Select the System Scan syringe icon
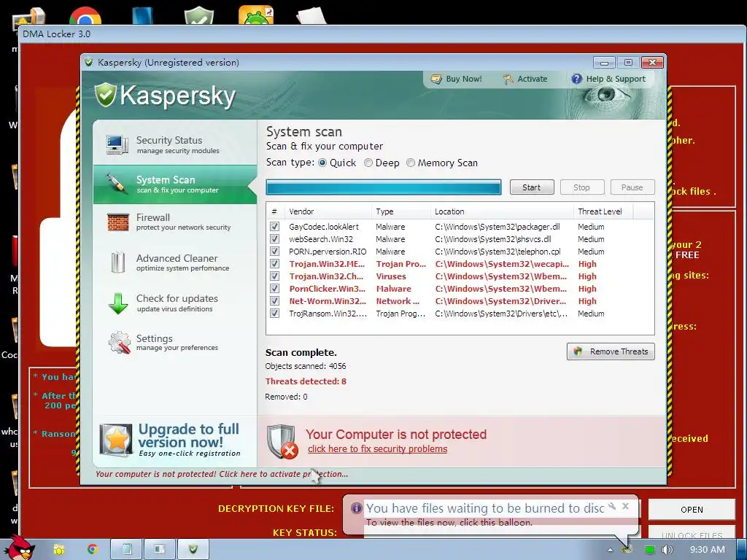Image resolution: width=747 pixels, height=560 pixels. (116, 183)
